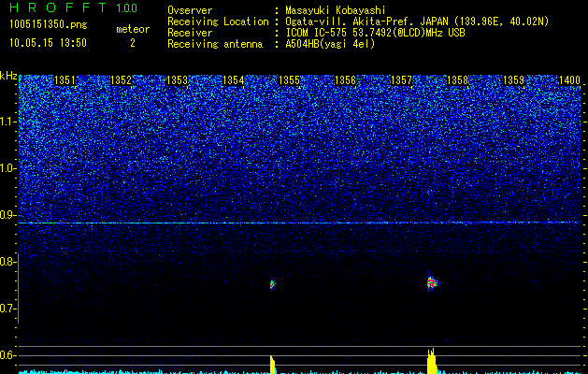This screenshot has width=588, height=374.
Task: Click the 1400 time marker
Action: point(570,80)
